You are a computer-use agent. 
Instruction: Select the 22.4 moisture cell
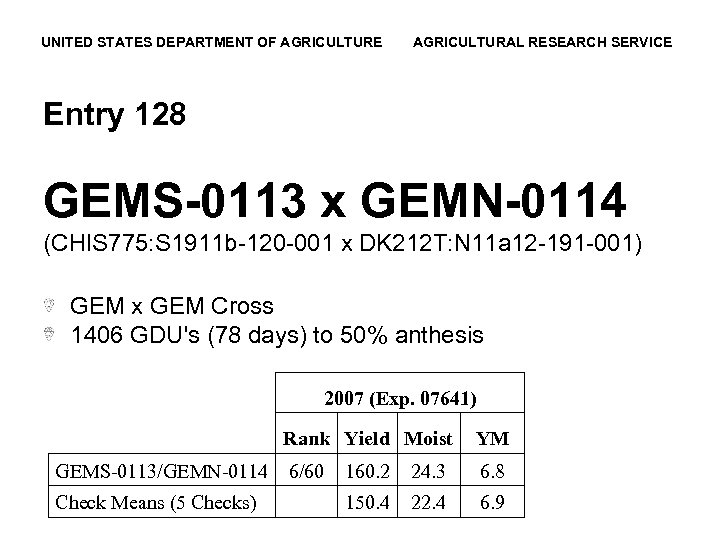(x=429, y=500)
